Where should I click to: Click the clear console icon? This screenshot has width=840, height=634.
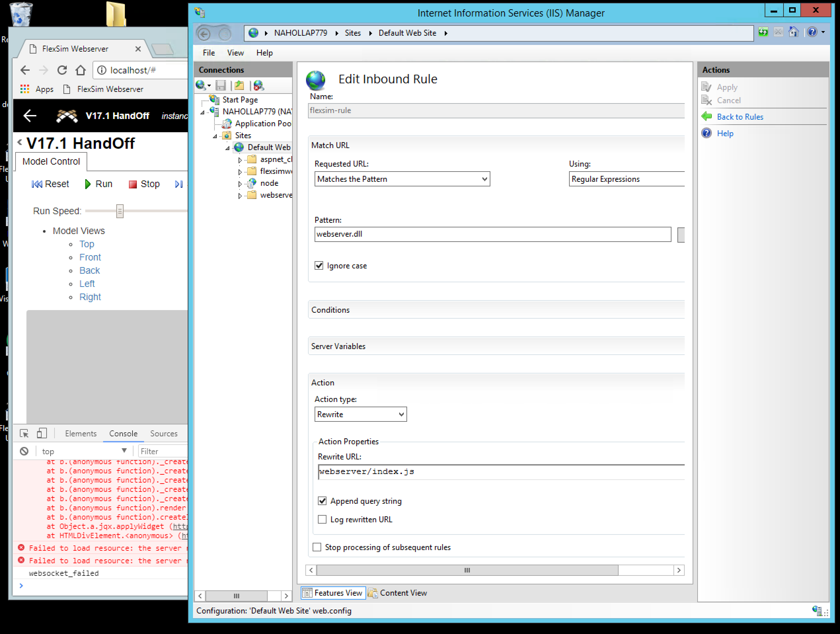pyautogui.click(x=24, y=451)
